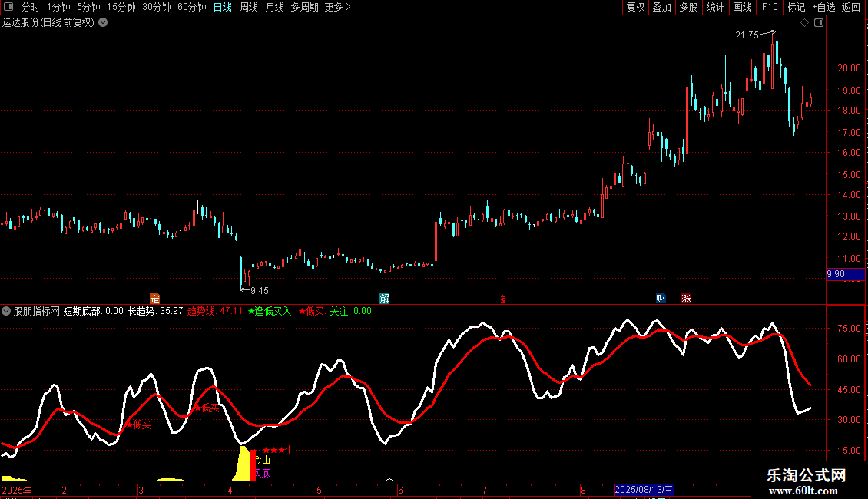Toggle the right side panel icon
The height and width of the screenshot is (499, 868).
[x=819, y=23]
